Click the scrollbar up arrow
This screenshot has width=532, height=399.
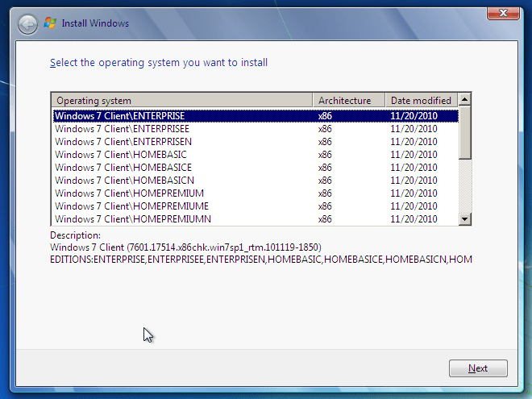click(464, 99)
